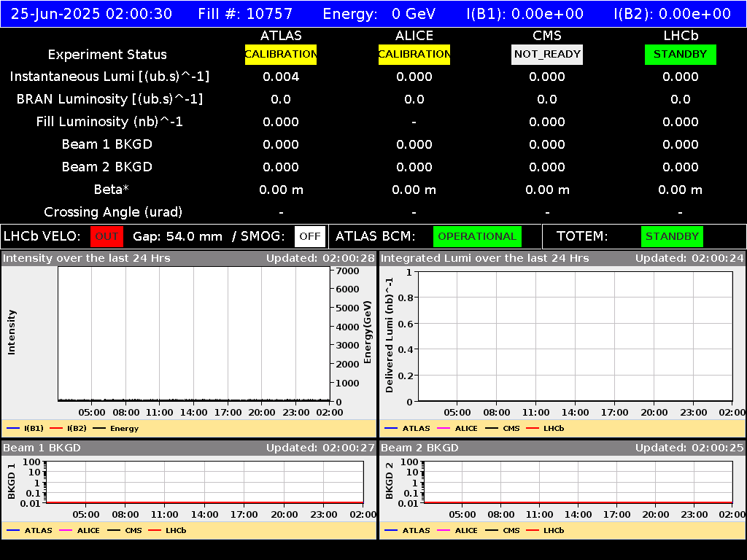Image resolution: width=747 pixels, height=560 pixels.
Task: Click the CMS column header
Action: point(547,36)
